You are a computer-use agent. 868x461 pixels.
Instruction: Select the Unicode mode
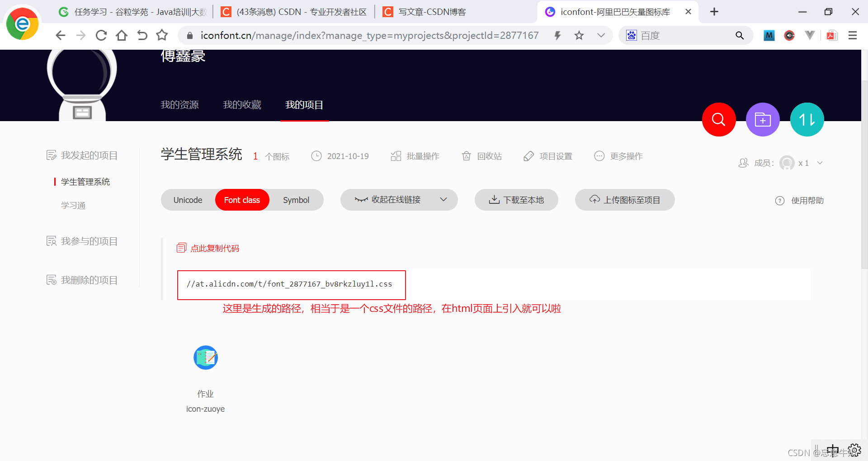tap(187, 200)
